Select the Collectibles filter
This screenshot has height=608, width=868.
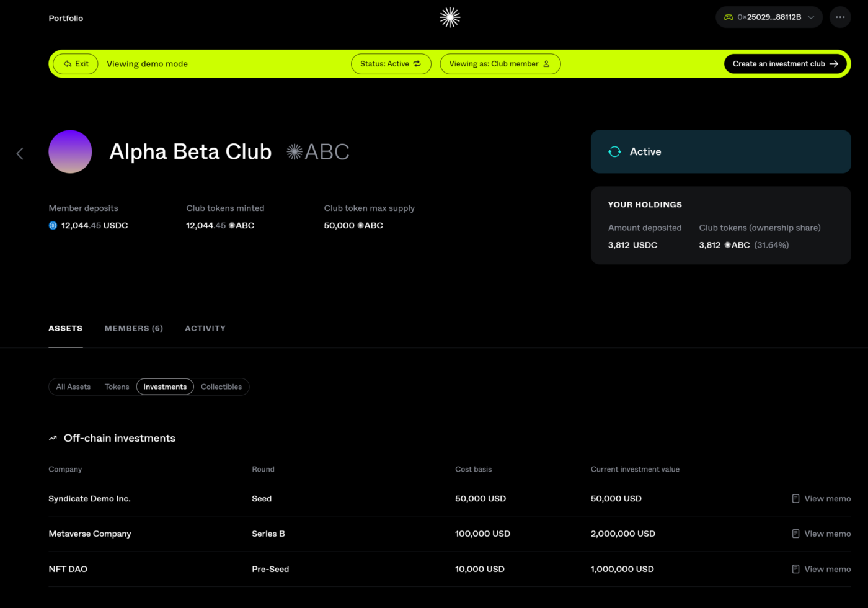(221, 387)
